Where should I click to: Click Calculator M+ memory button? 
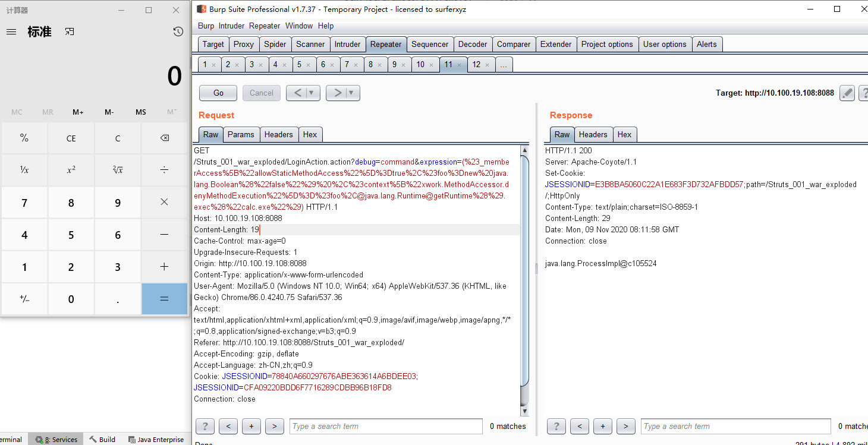(78, 112)
